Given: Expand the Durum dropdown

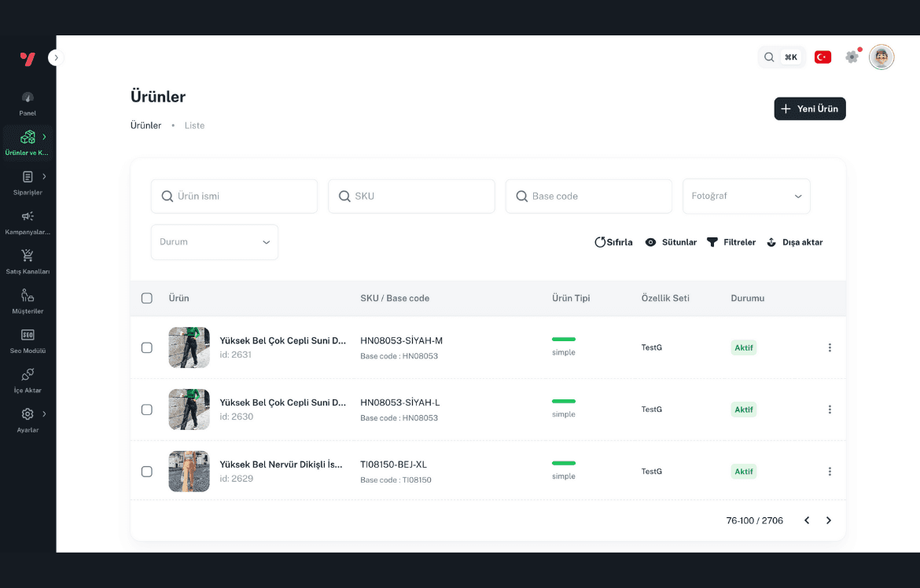Looking at the screenshot, I should coord(214,242).
